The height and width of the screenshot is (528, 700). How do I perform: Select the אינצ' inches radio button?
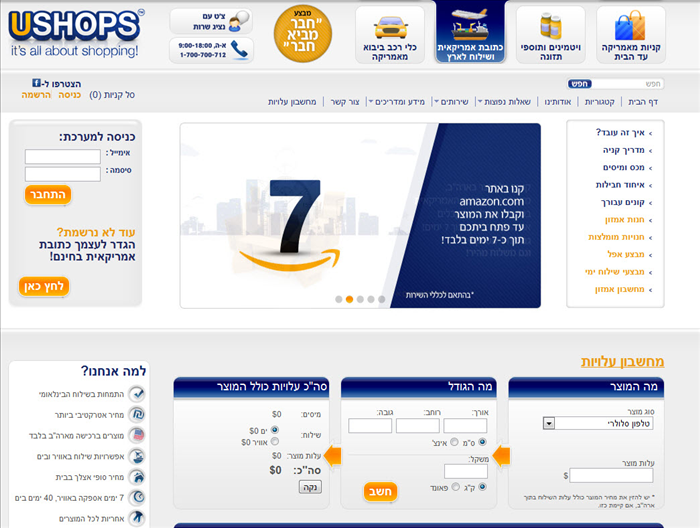click(454, 442)
